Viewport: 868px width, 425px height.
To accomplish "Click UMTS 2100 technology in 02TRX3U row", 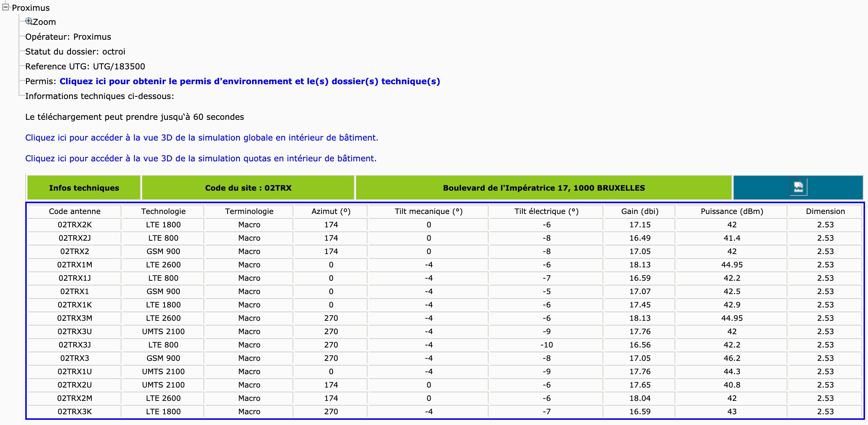I will 163,332.
